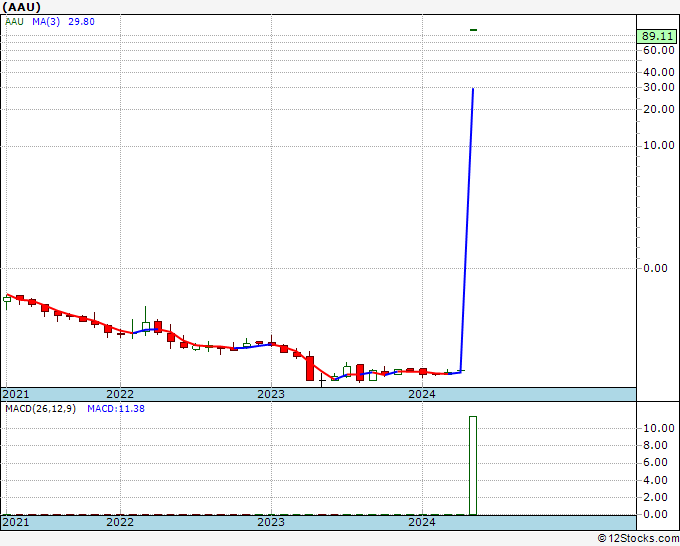The image size is (680, 546).
Task: Click the 29.80 moving average value
Action: [81, 22]
